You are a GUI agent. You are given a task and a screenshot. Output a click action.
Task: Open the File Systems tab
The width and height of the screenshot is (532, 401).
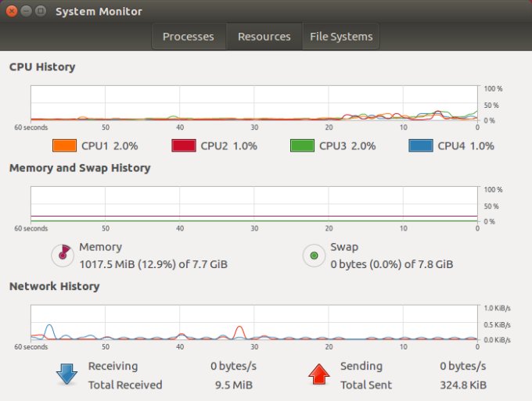[341, 37]
